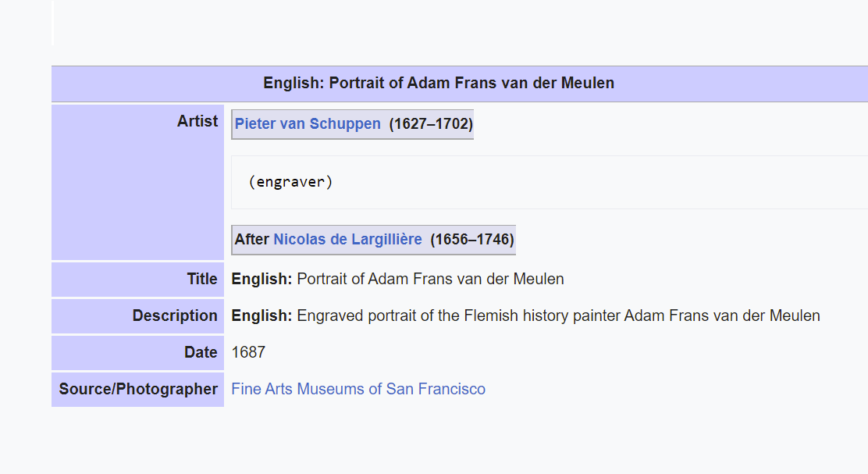Visit Fine Arts Museums of San Francisco link
The height and width of the screenshot is (474, 868).
[358, 389]
